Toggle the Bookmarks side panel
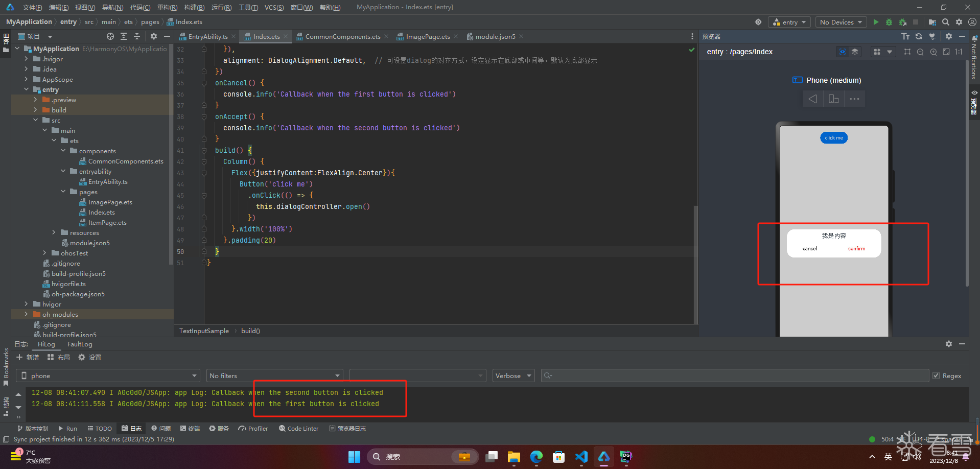This screenshot has width=980, height=469. pos(6,367)
